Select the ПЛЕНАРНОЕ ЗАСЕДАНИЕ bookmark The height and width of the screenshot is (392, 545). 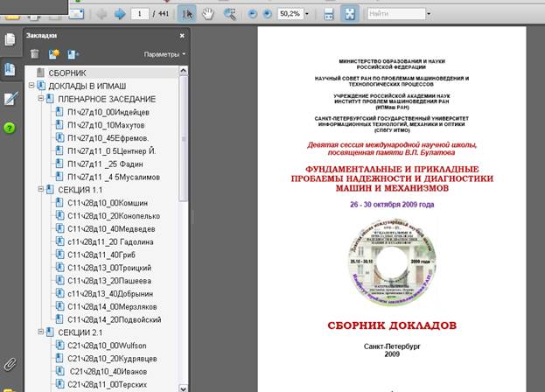pos(107,99)
